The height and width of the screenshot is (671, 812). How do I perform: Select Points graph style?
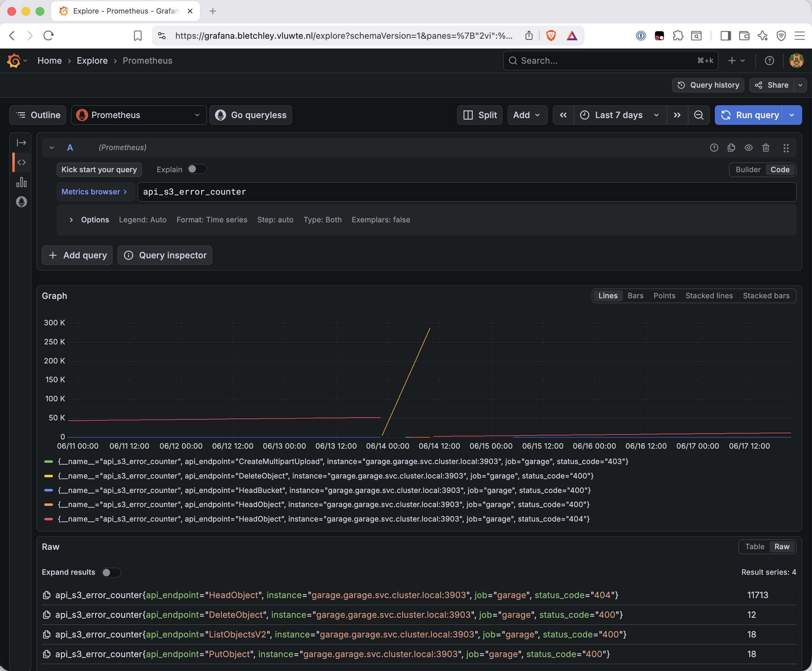pos(664,296)
